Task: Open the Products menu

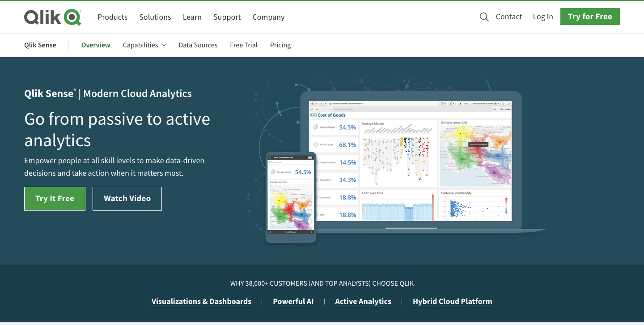Action: coord(112,17)
